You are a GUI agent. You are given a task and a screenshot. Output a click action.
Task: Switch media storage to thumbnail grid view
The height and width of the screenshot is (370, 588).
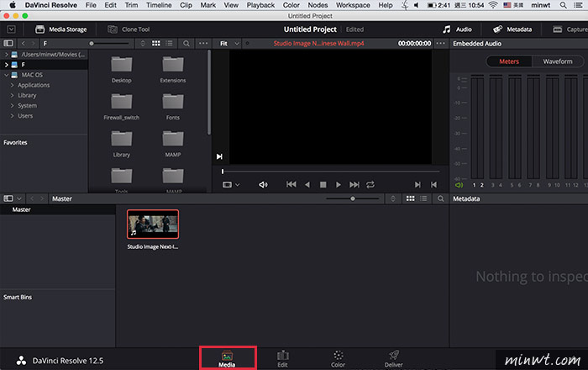(x=156, y=44)
